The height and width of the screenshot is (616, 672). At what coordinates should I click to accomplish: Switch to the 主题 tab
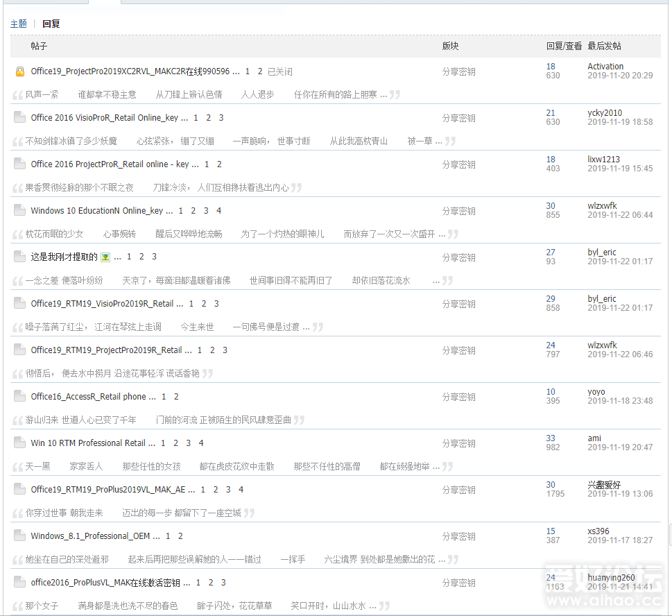[x=19, y=23]
